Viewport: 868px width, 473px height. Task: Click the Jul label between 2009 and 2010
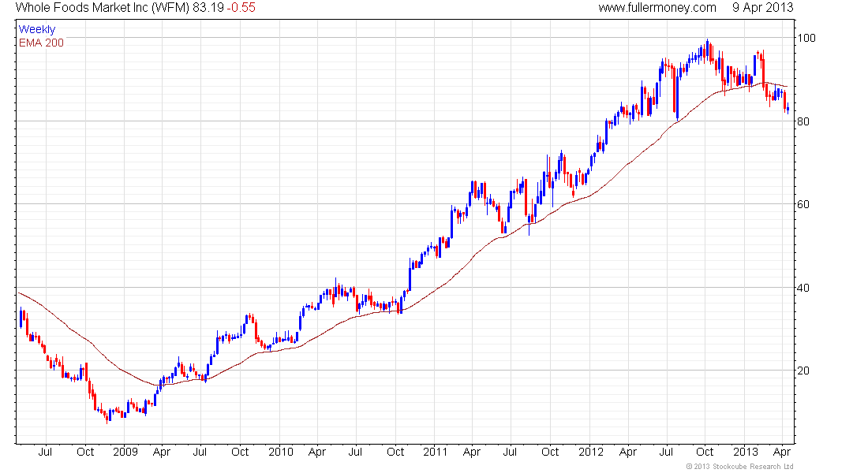pyautogui.click(x=200, y=452)
